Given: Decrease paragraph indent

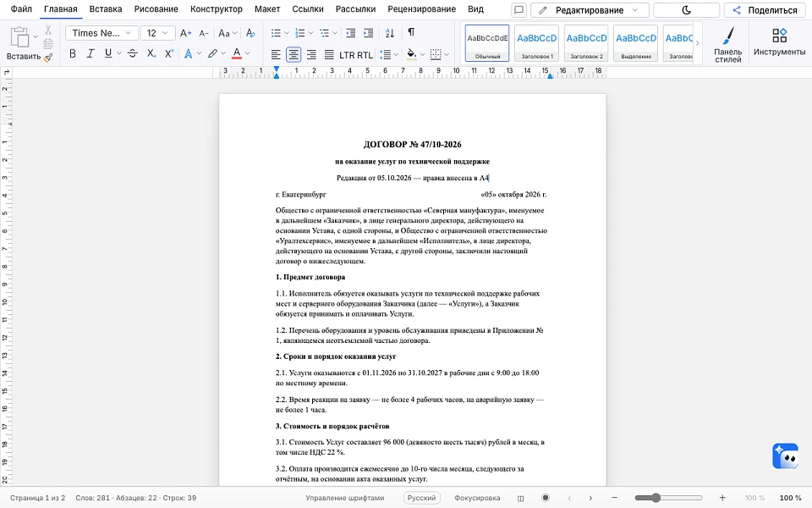Looking at the screenshot, I should pyautogui.click(x=350, y=33).
